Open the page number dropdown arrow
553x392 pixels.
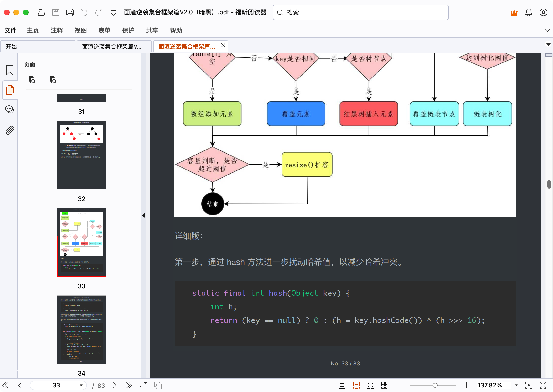[81, 385]
